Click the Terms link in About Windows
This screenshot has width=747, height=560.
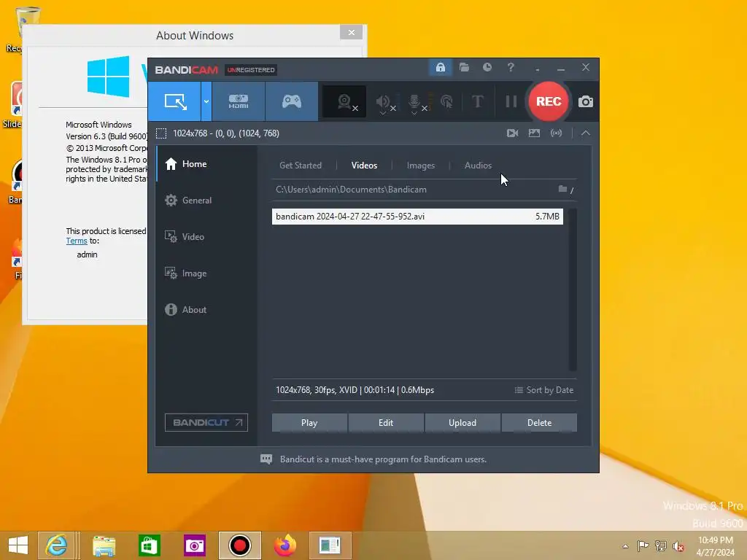(76, 241)
